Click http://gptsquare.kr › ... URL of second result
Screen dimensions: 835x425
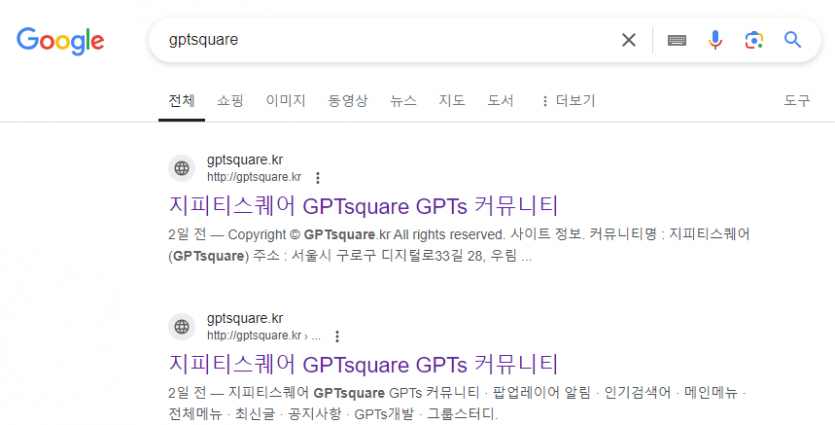[x=264, y=336]
